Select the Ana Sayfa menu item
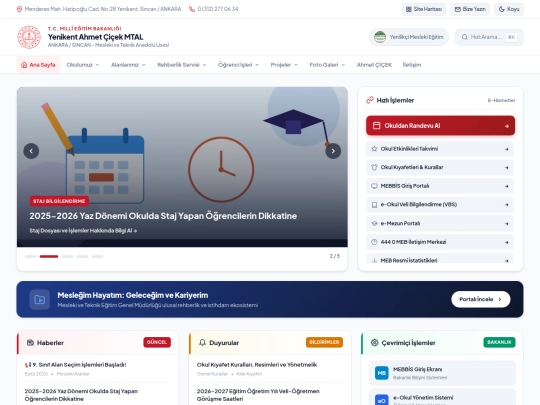The height and width of the screenshot is (405, 540). 38,65
